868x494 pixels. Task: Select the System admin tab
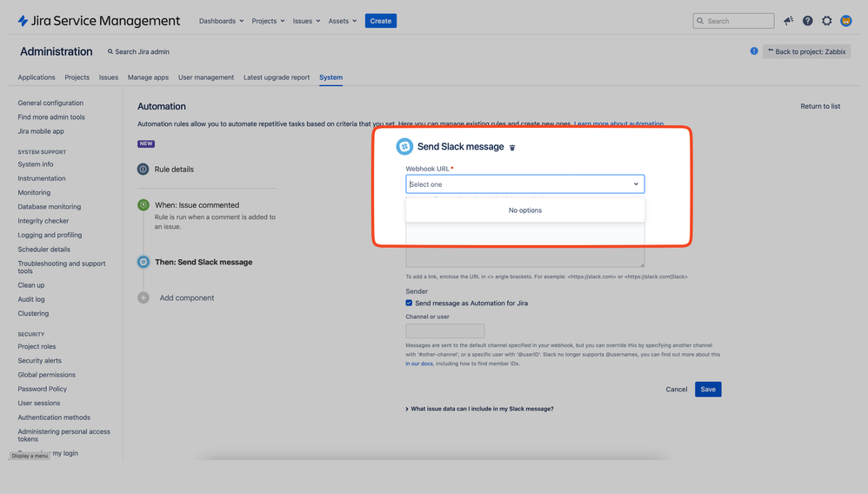[331, 77]
